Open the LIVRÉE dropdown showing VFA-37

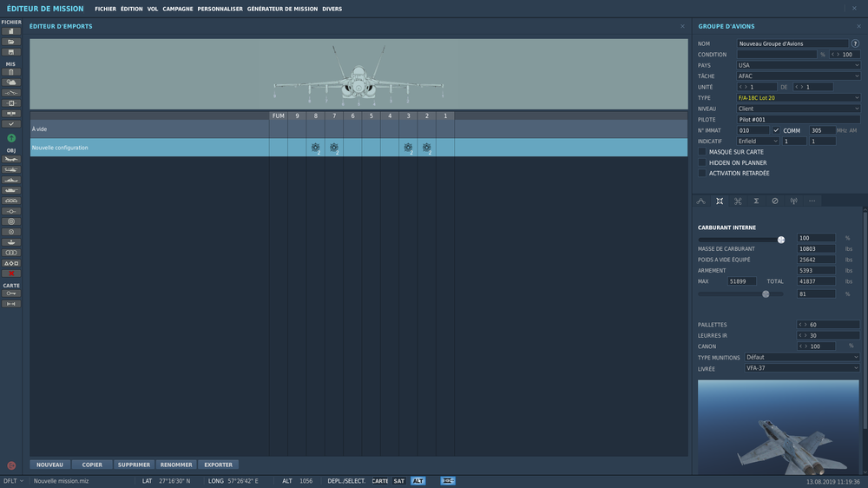point(802,368)
